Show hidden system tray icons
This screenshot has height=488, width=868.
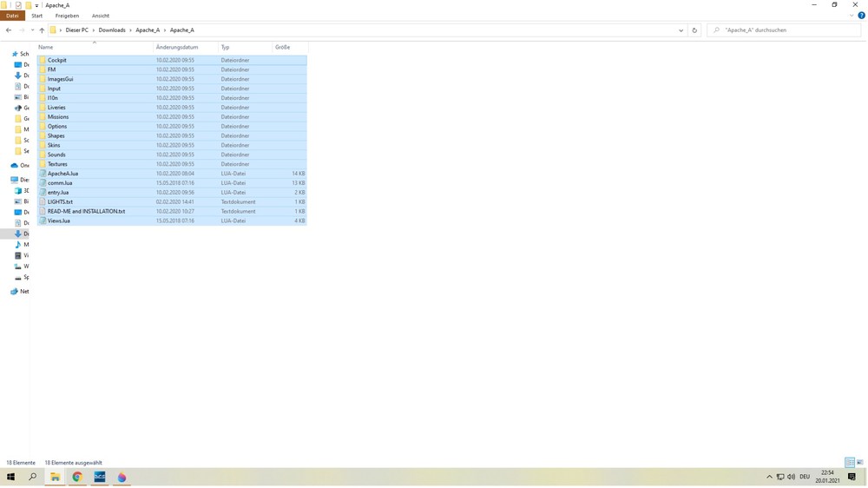pyautogui.click(x=769, y=477)
